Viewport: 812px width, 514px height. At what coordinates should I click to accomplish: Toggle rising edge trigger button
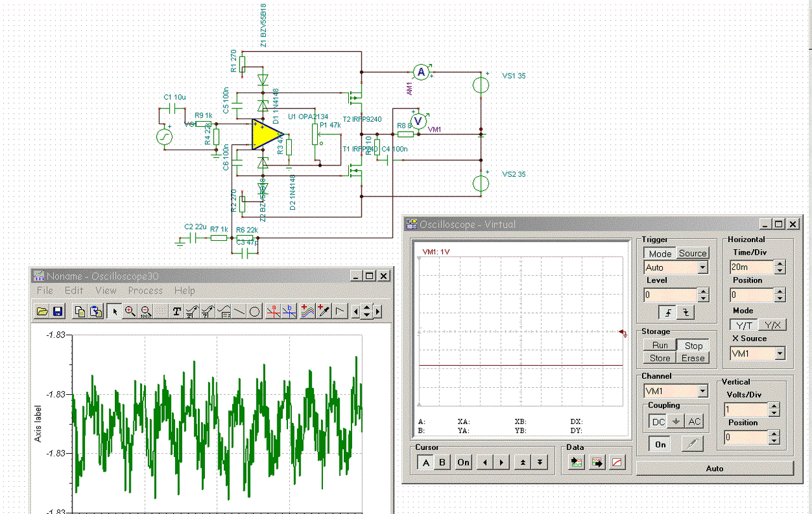click(667, 312)
